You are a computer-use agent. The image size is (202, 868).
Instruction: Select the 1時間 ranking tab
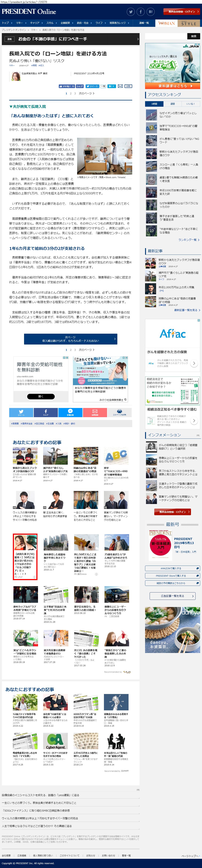154,104
